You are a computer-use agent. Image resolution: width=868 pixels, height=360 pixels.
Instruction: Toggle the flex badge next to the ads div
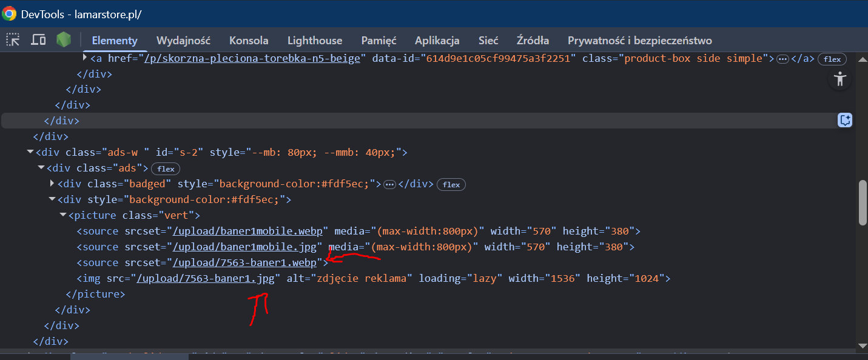coord(165,168)
